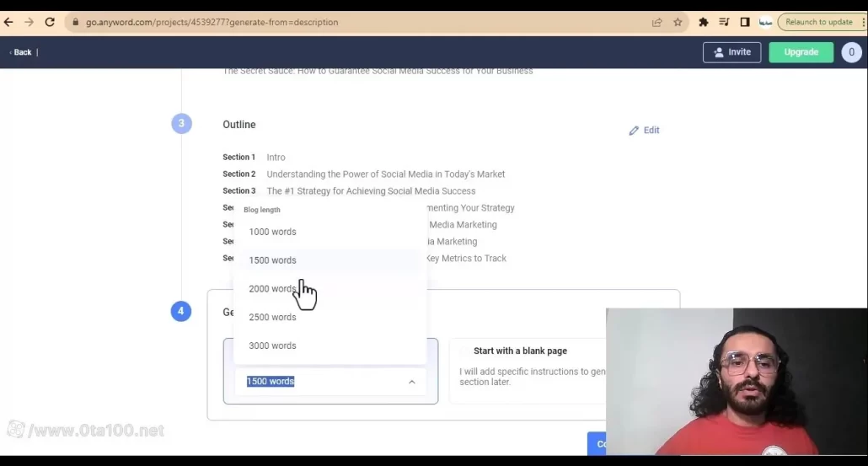The height and width of the screenshot is (466, 868).
Task: Select the Start with a blank page option
Action: coord(520,351)
